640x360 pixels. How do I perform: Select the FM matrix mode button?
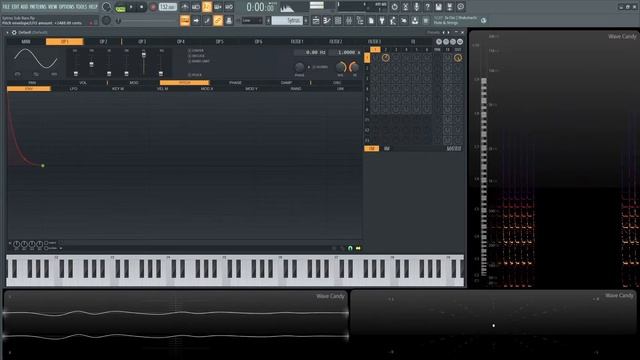pos(371,149)
